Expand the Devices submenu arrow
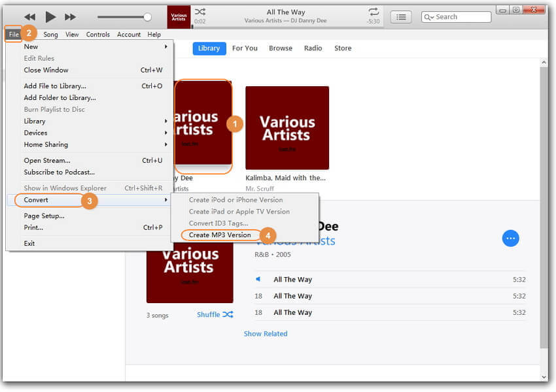This screenshot has height=392, width=556. [x=165, y=133]
